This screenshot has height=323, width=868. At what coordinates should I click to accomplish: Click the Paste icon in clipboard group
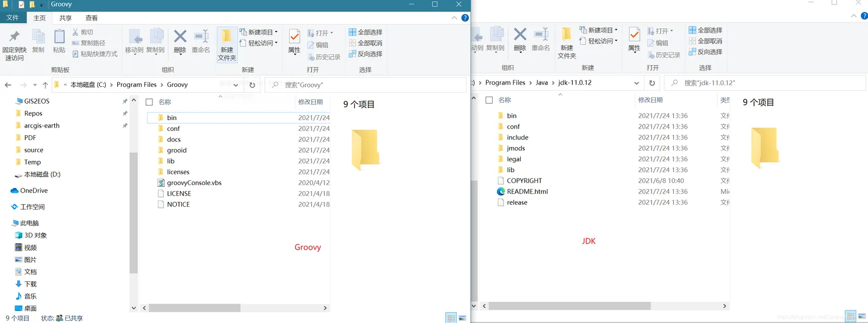[59, 36]
